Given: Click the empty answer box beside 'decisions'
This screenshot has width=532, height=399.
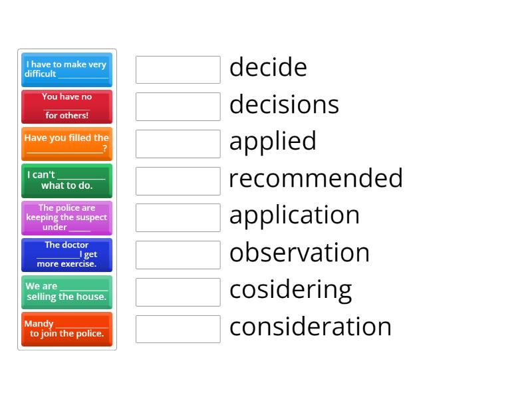Looking at the screenshot, I should click(x=178, y=106).
